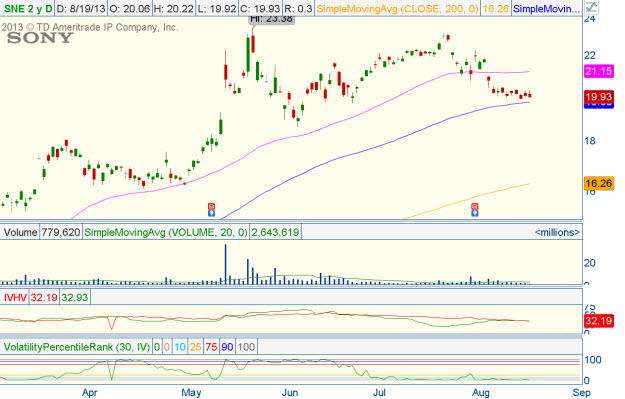625x399 pixels.
Task: Click the Apr label on time axis
Action: coord(89,393)
